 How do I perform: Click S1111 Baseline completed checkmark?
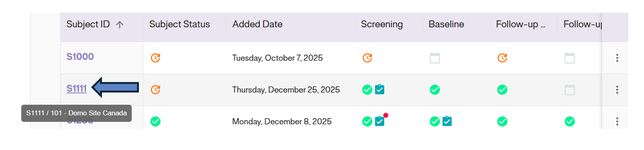(x=435, y=90)
